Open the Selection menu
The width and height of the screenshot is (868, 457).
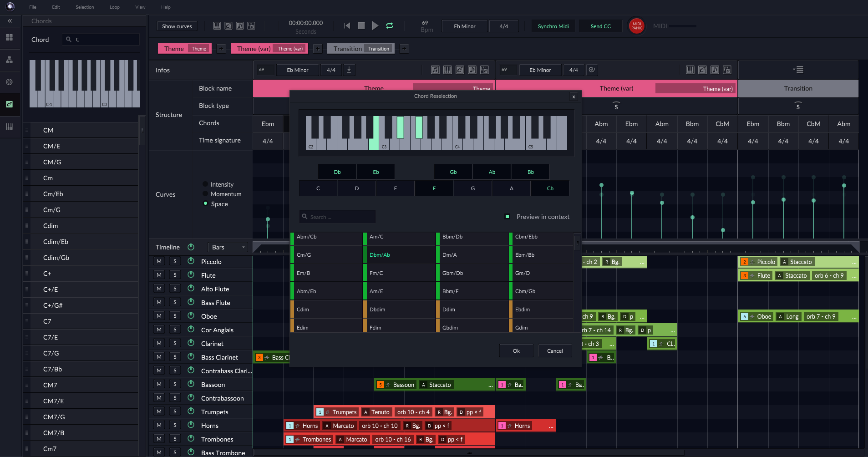85,7
